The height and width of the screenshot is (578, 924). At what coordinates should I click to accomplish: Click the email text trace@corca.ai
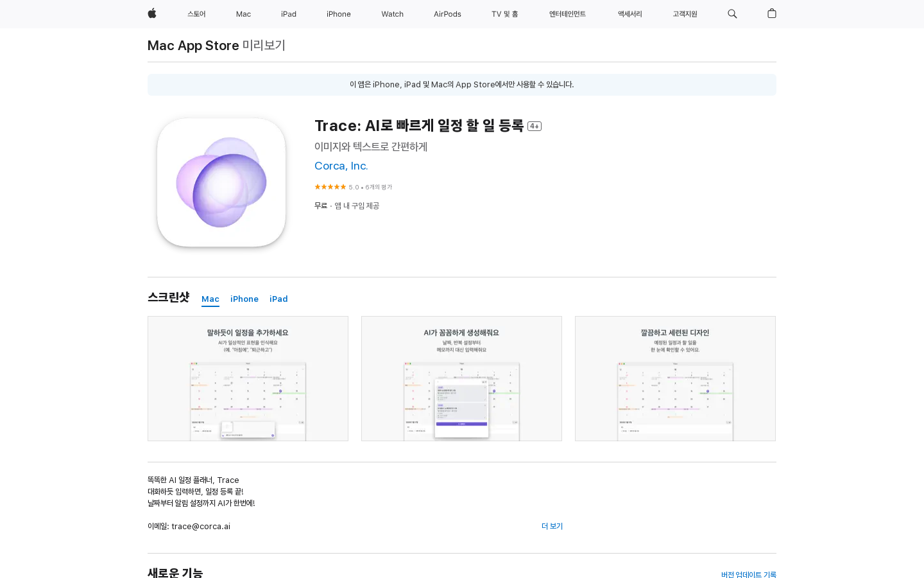click(x=201, y=527)
